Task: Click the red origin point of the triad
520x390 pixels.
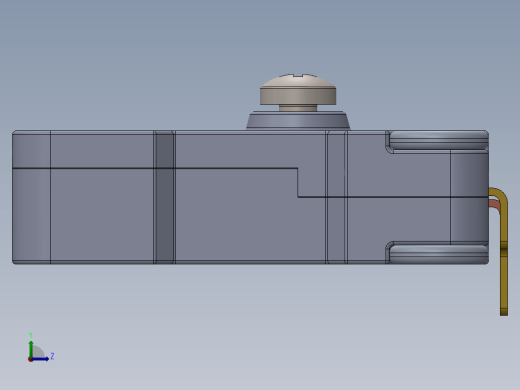Action: click(30, 359)
